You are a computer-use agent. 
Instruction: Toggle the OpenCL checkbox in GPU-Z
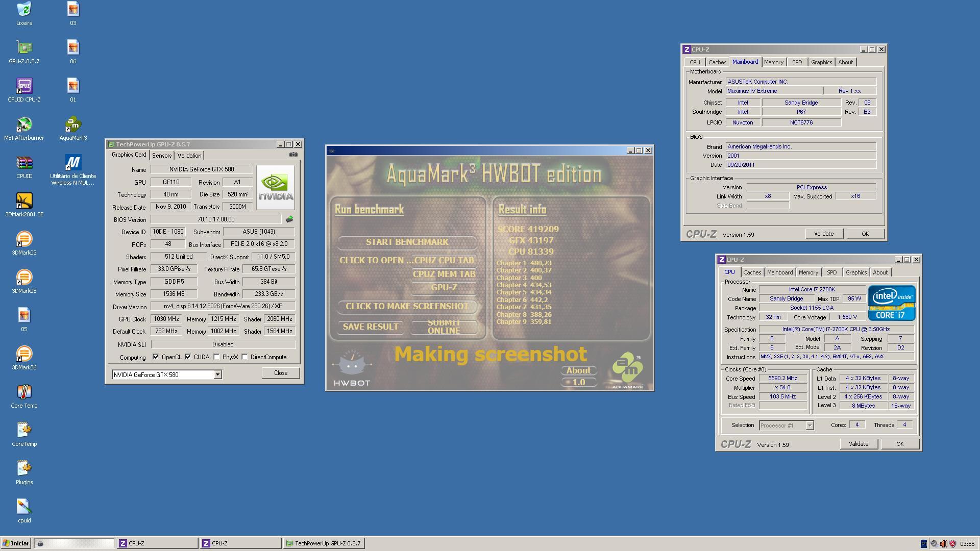156,357
